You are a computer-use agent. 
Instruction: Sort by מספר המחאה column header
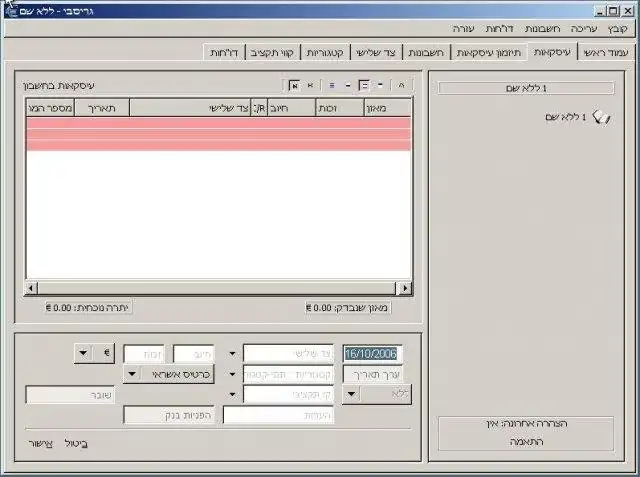(x=50, y=108)
